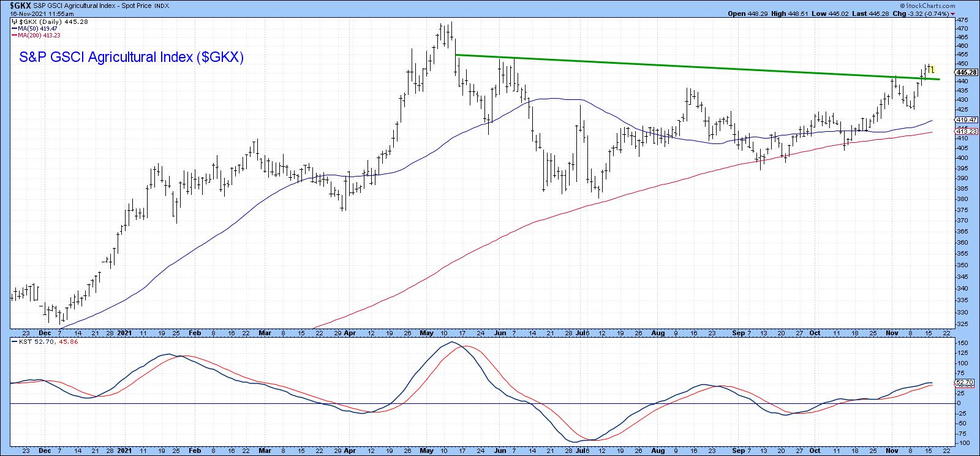Click the Nov label on the price panel time axis
The width and height of the screenshot is (980, 456).
[892, 333]
